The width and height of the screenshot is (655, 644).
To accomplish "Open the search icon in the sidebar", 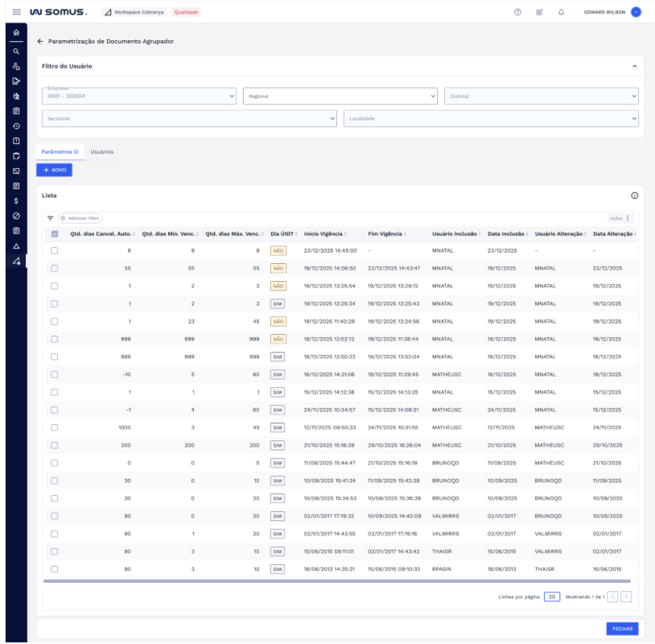I will click(16, 51).
